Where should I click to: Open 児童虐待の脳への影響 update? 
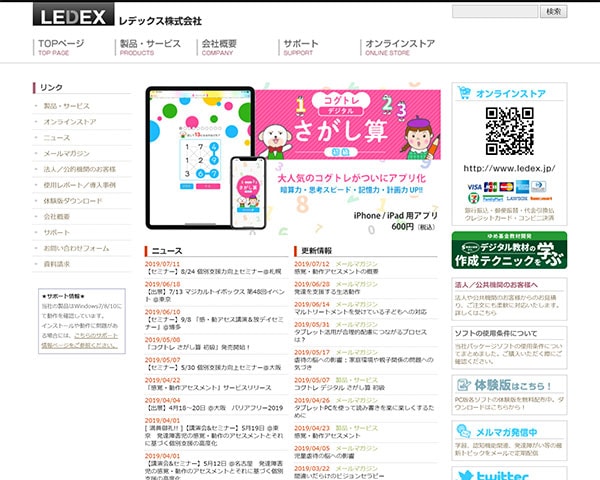[x=324, y=456]
